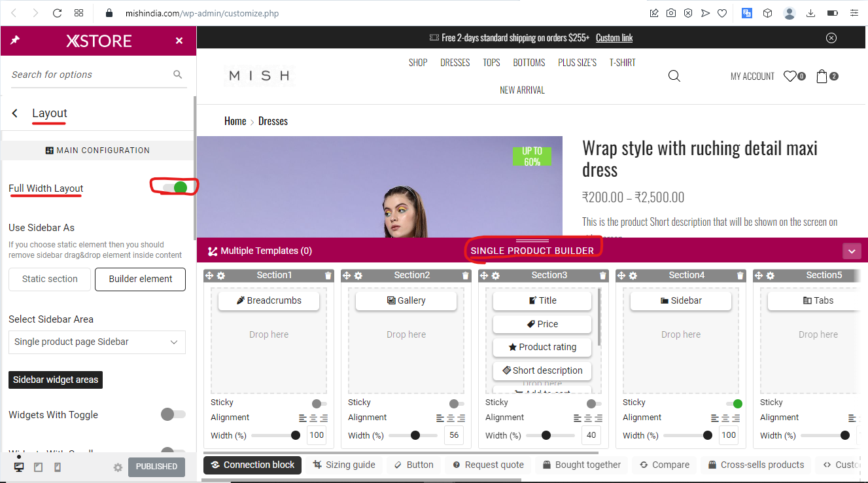Choose Builder element sidebar option
Screen dimensions: 868x483
[x=141, y=279]
